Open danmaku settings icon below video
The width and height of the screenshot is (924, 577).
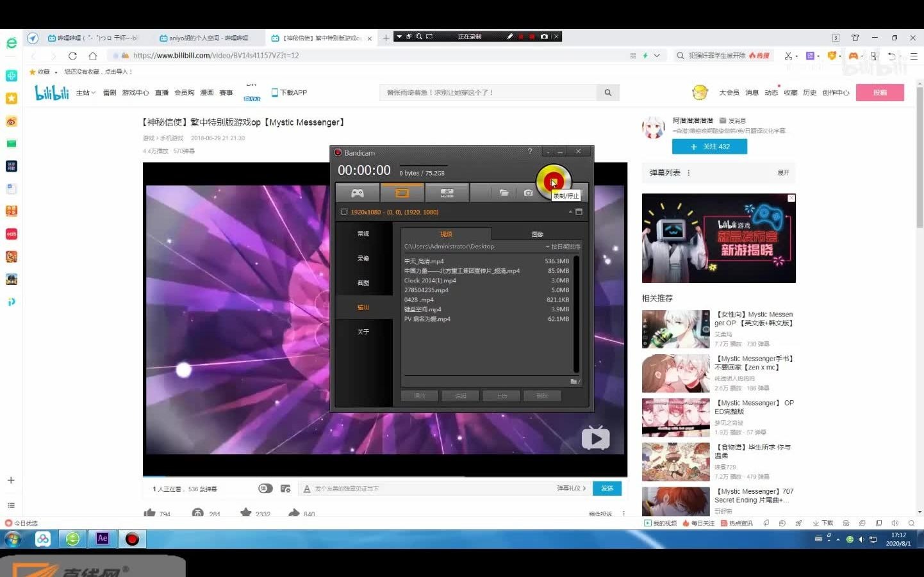[286, 489]
